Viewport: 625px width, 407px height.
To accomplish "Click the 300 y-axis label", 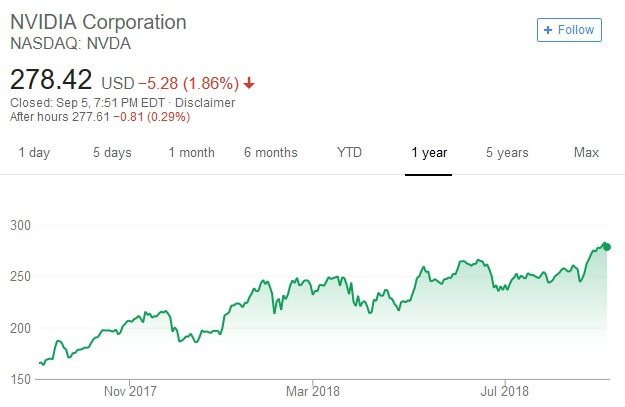I will point(20,225).
